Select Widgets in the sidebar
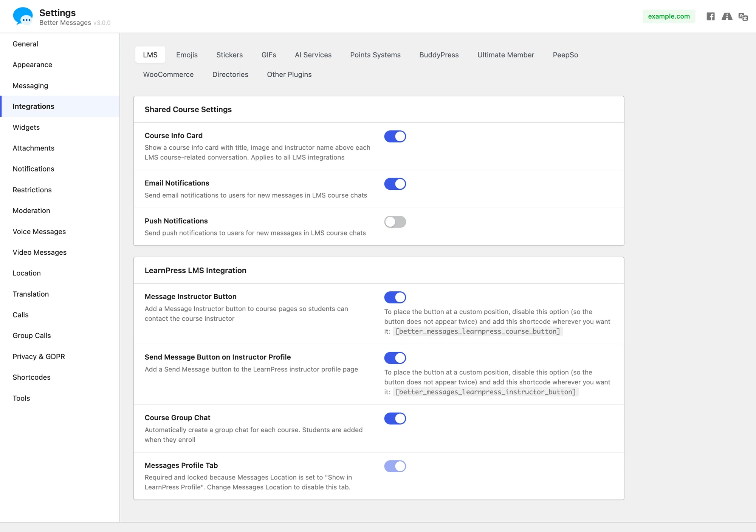 (60, 127)
